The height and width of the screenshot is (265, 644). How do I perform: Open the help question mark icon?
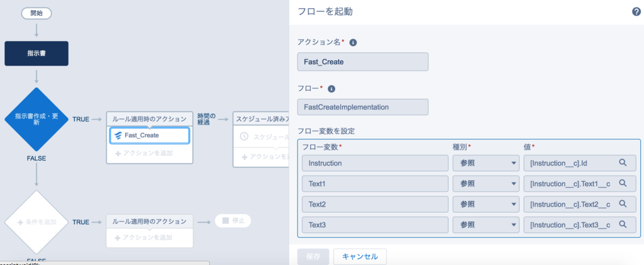636,12
